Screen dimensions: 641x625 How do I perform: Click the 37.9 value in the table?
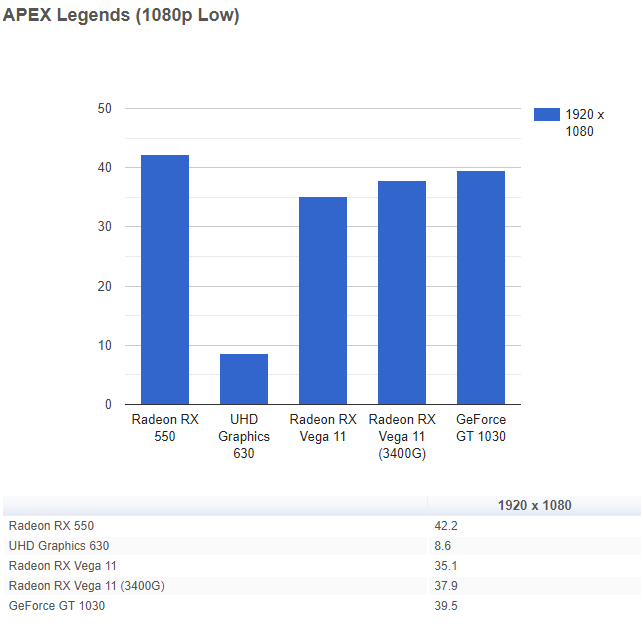(x=446, y=585)
